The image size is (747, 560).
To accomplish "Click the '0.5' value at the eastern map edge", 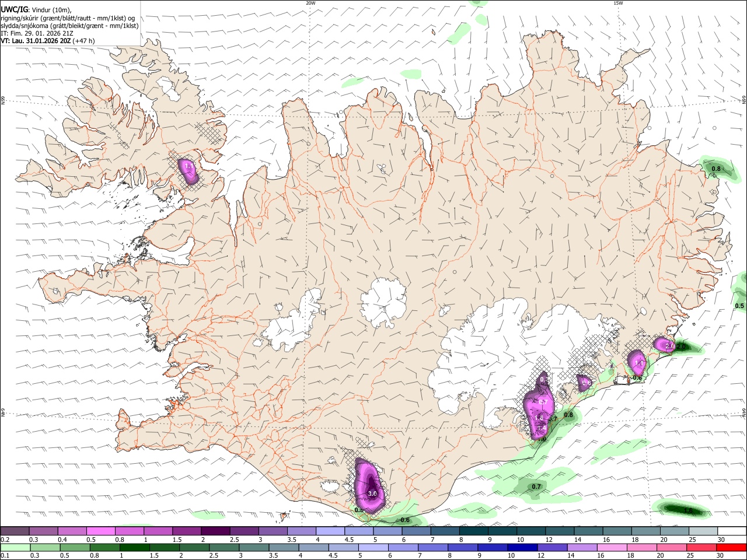I will click(739, 306).
